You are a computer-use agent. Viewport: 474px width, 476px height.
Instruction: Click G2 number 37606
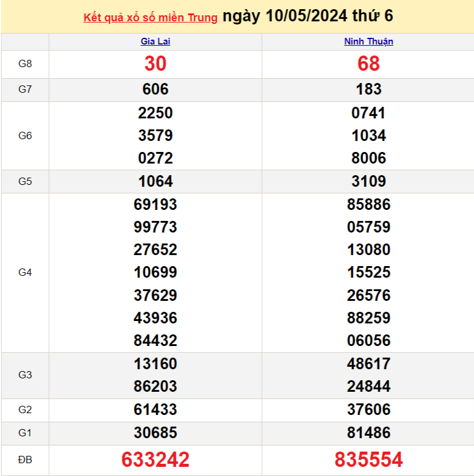point(368,409)
